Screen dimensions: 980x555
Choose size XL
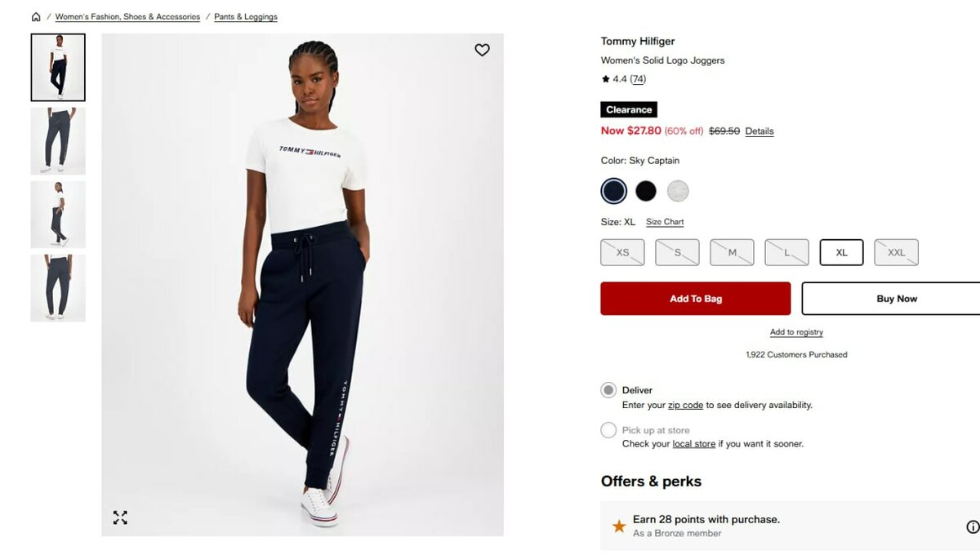(x=842, y=252)
